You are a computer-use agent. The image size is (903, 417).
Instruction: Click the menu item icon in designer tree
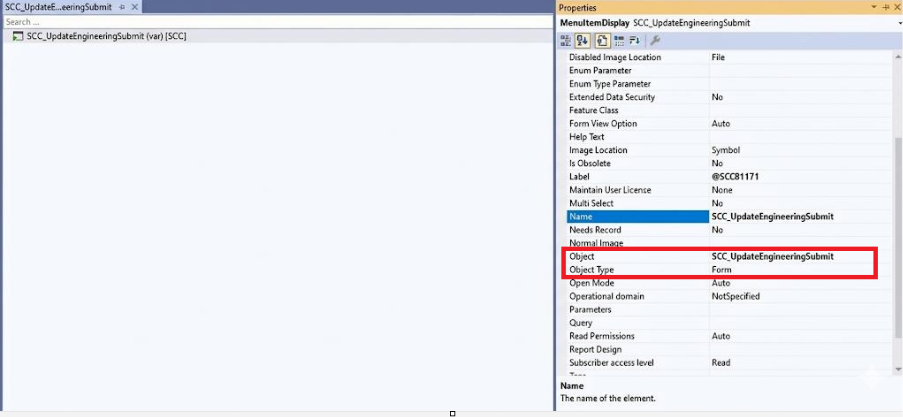18,36
